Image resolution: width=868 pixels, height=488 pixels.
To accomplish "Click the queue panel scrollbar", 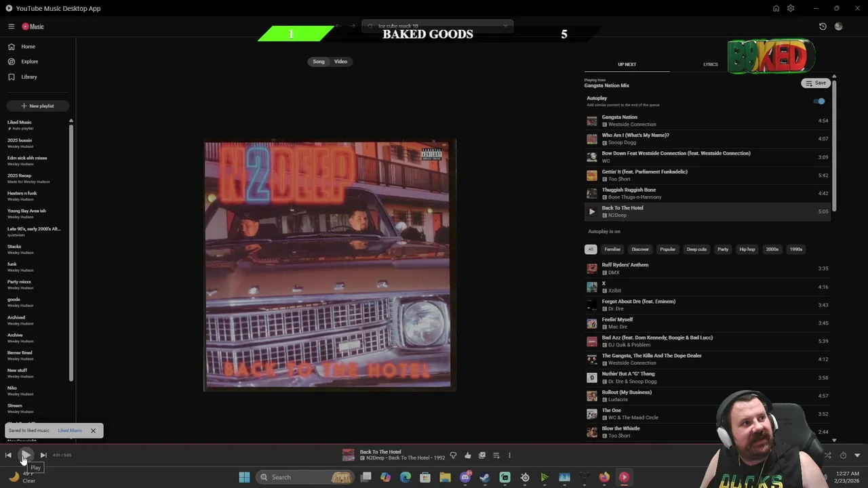I will click(834, 145).
